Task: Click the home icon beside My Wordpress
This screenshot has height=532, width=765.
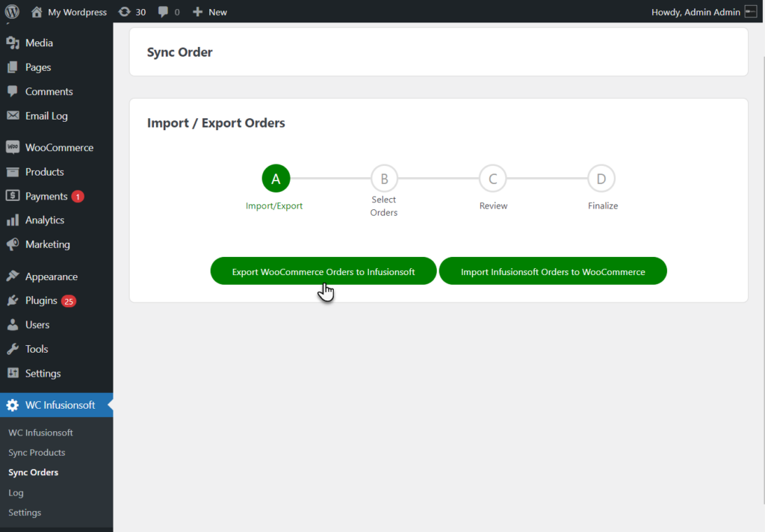Action: (37, 12)
